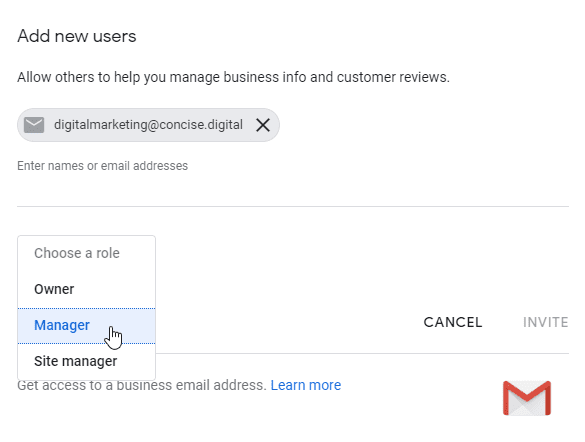The height and width of the screenshot is (442, 585).
Task: Click the Gmail logo icon
Action: 527,398
